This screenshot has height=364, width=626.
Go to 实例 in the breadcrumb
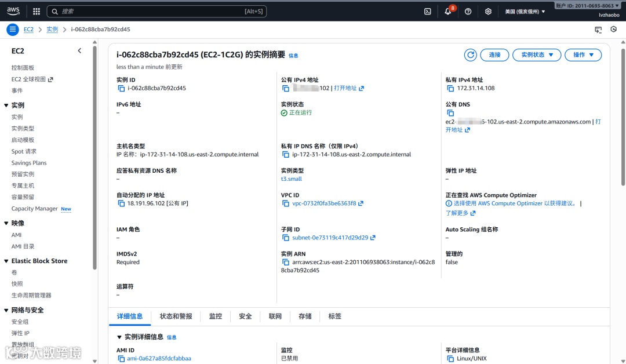[52, 30]
